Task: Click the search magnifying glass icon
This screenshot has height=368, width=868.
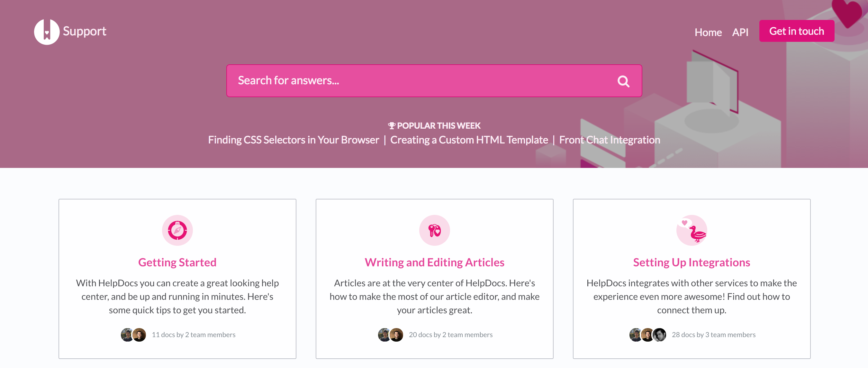Action: pyautogui.click(x=624, y=80)
